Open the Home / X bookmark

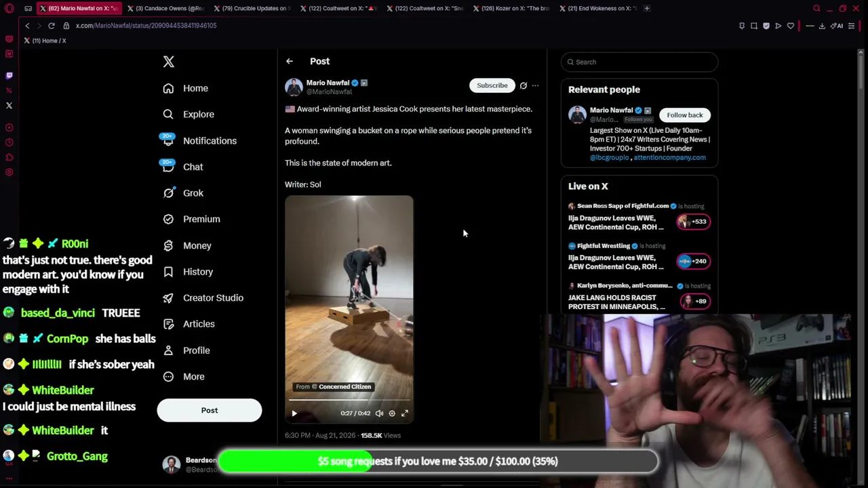coord(45,41)
